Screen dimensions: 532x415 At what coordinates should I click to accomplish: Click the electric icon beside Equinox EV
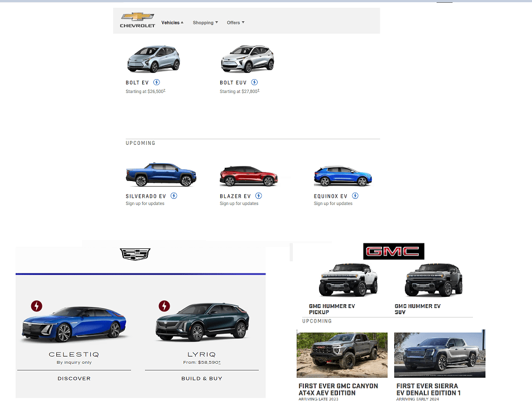pyautogui.click(x=355, y=196)
